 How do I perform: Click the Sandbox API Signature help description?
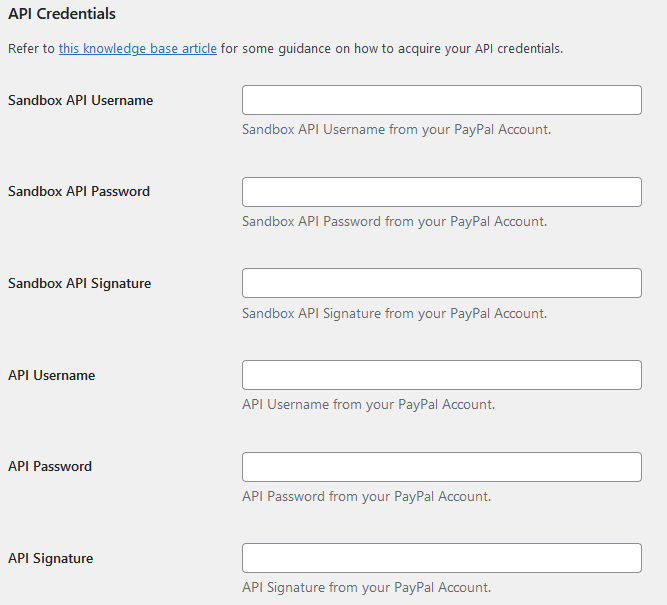(394, 314)
